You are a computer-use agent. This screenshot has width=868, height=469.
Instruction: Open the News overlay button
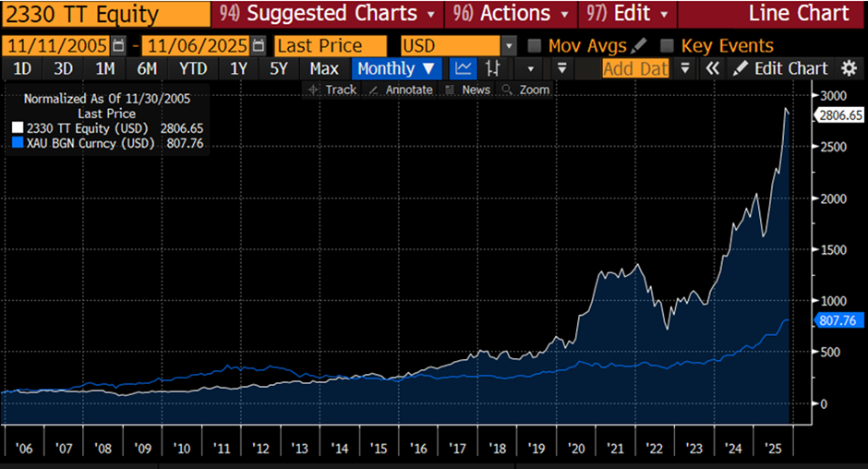click(x=467, y=90)
